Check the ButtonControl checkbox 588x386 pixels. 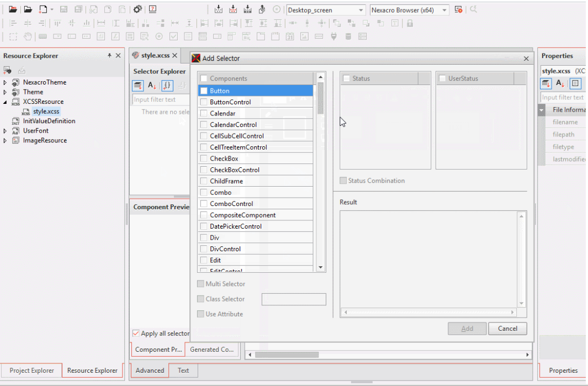coord(204,102)
